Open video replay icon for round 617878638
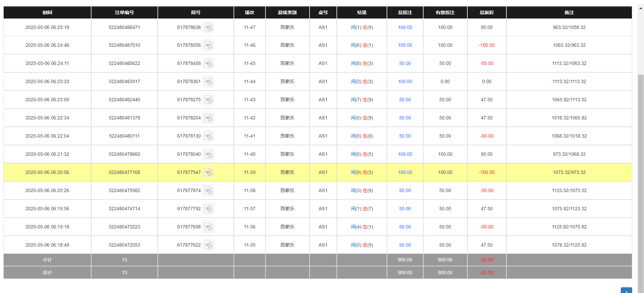The image size is (644, 293). pos(208,27)
